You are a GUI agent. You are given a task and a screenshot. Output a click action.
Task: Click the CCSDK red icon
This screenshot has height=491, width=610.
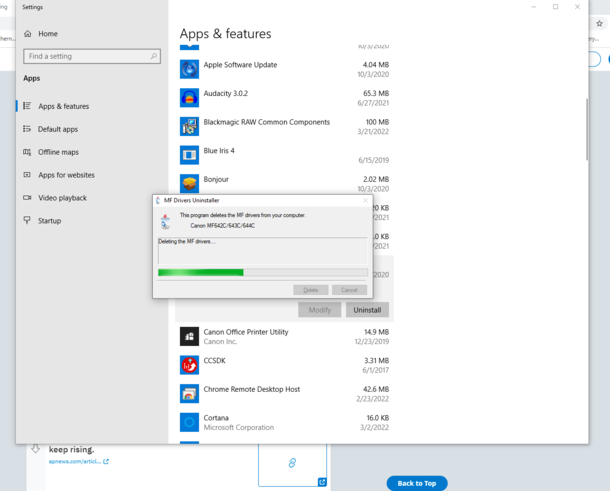click(189, 365)
